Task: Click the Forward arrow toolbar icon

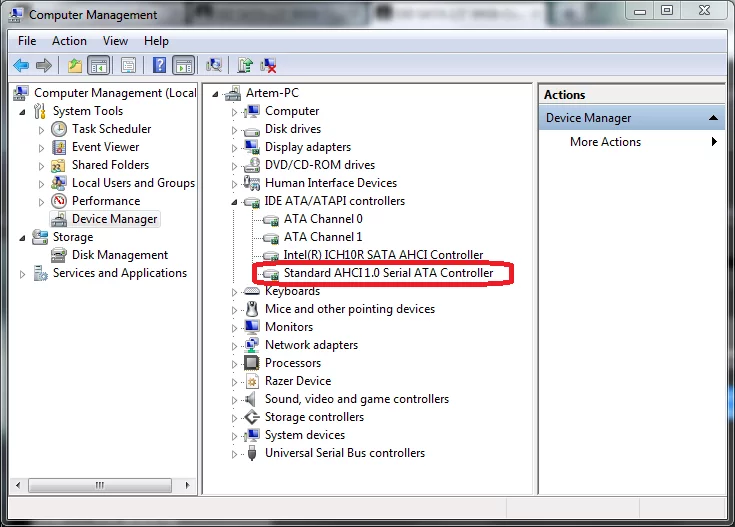Action: pyautogui.click(x=44, y=65)
